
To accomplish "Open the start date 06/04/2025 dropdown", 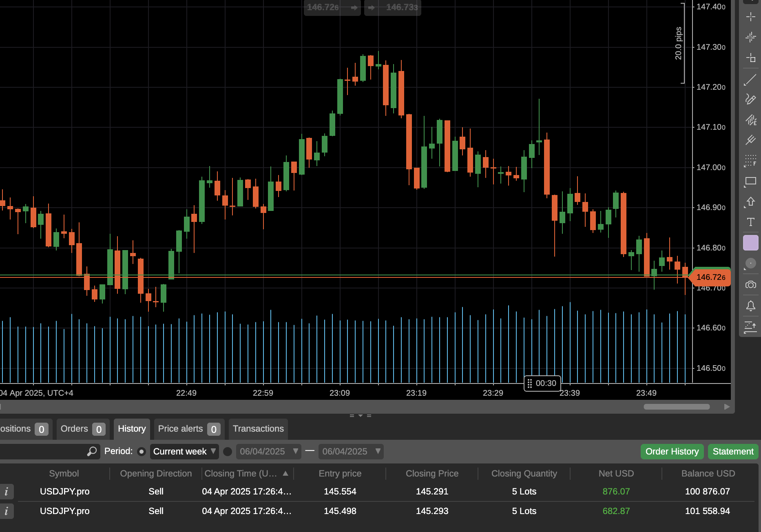I will [x=268, y=452].
